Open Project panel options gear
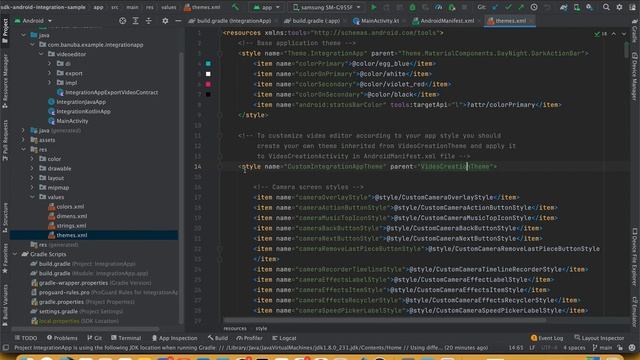The height and width of the screenshot is (360, 640). 165,20
